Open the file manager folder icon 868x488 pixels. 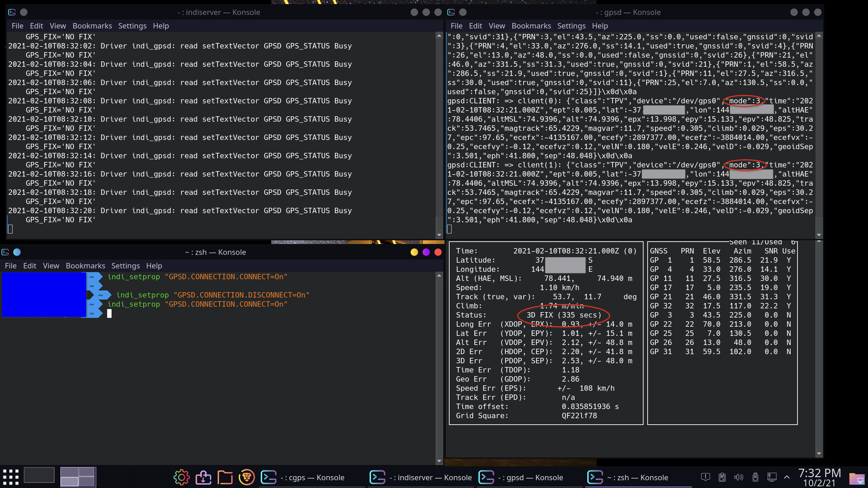pyautogui.click(x=225, y=477)
